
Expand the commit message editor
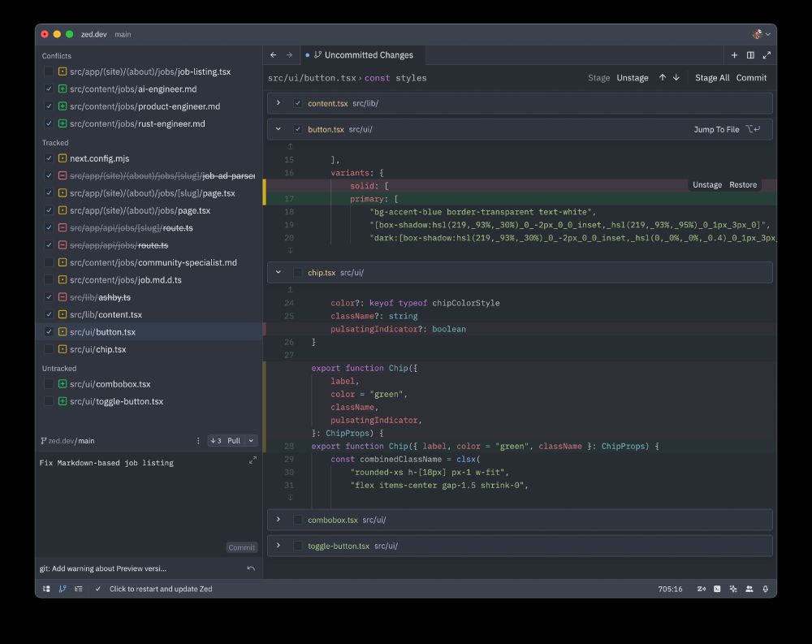(x=253, y=460)
